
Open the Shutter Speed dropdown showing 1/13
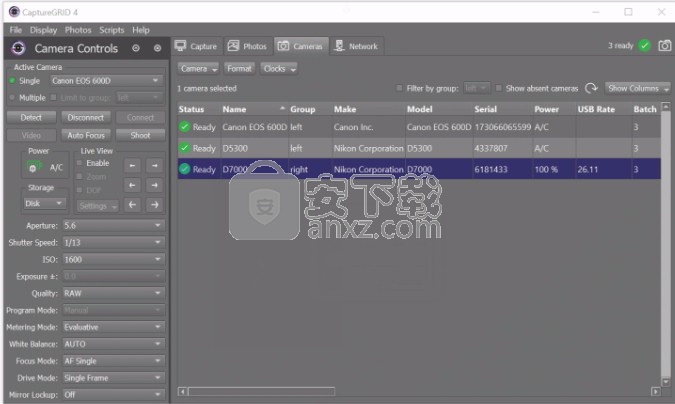click(x=114, y=242)
